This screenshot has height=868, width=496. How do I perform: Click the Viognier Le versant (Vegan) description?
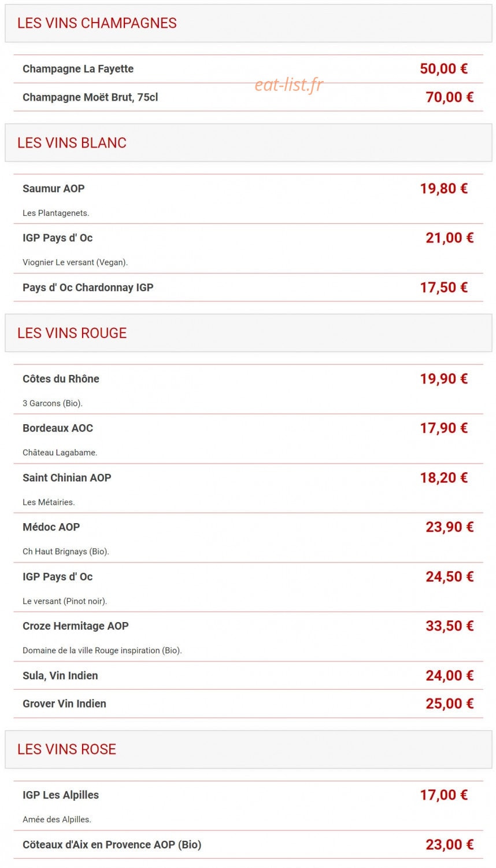point(75,262)
